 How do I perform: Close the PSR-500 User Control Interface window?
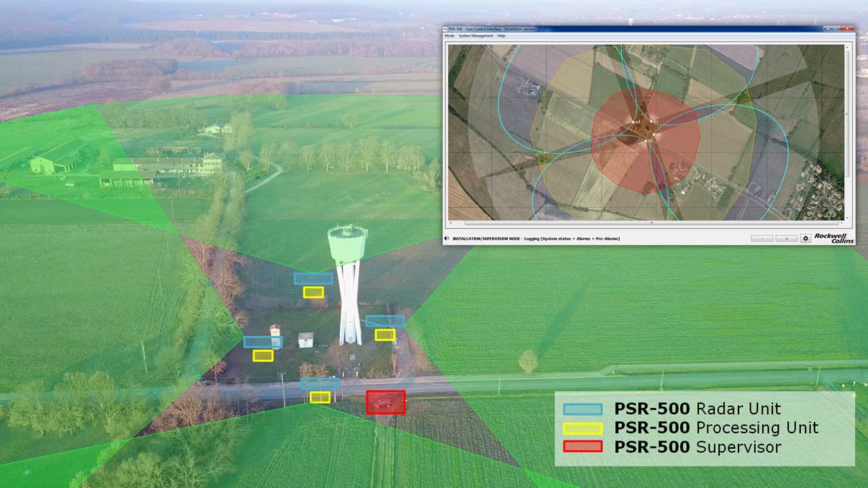tap(848, 29)
